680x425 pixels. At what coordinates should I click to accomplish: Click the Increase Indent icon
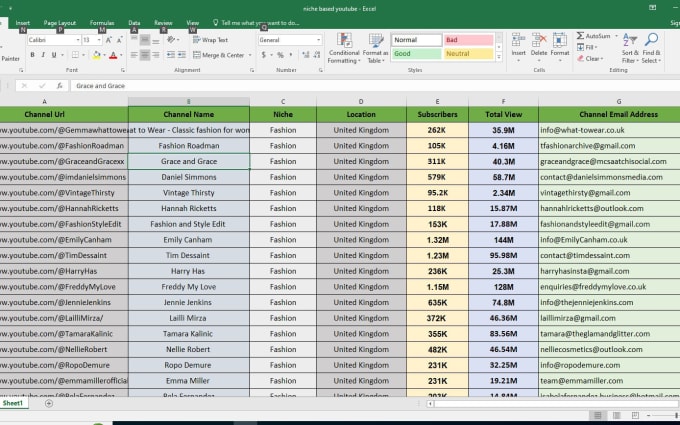(182, 55)
